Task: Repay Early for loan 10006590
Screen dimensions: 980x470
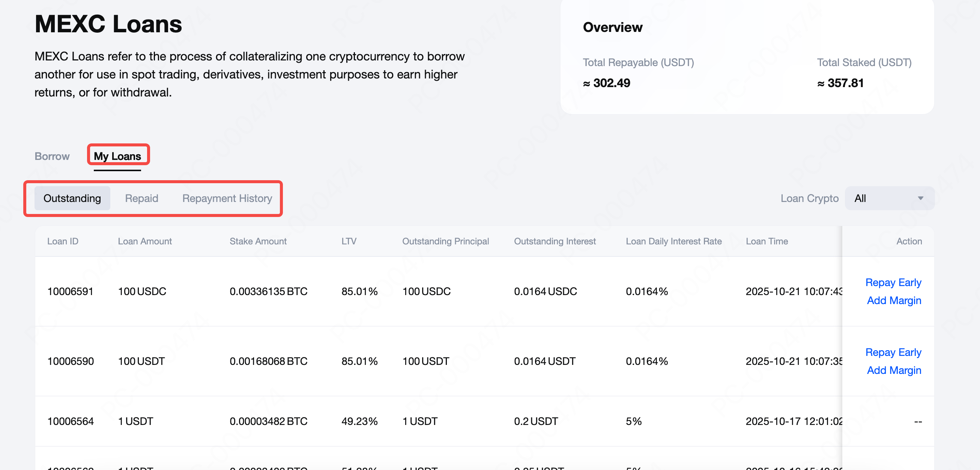Action: point(893,352)
